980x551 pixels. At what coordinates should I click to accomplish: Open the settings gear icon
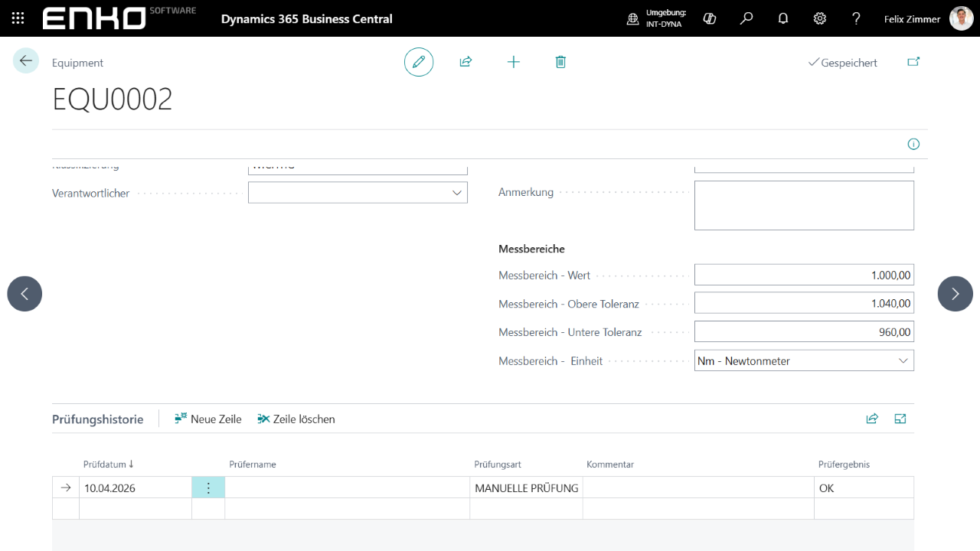[x=820, y=18]
